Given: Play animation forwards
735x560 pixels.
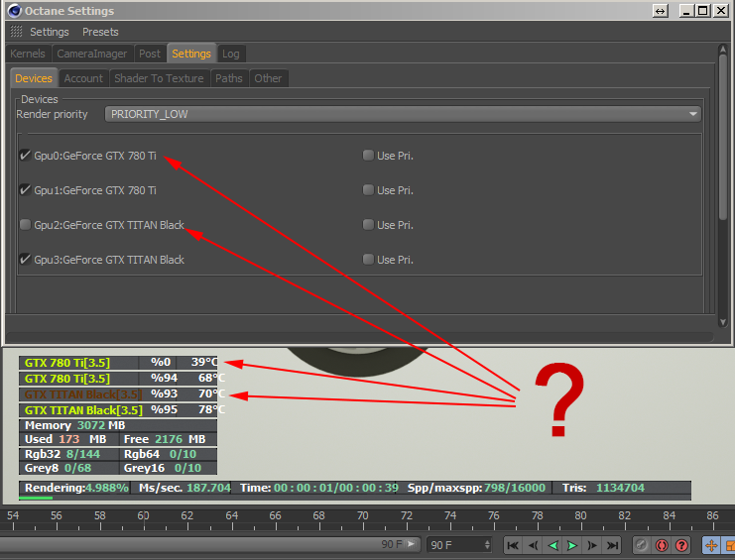Looking at the screenshot, I should point(572,545).
